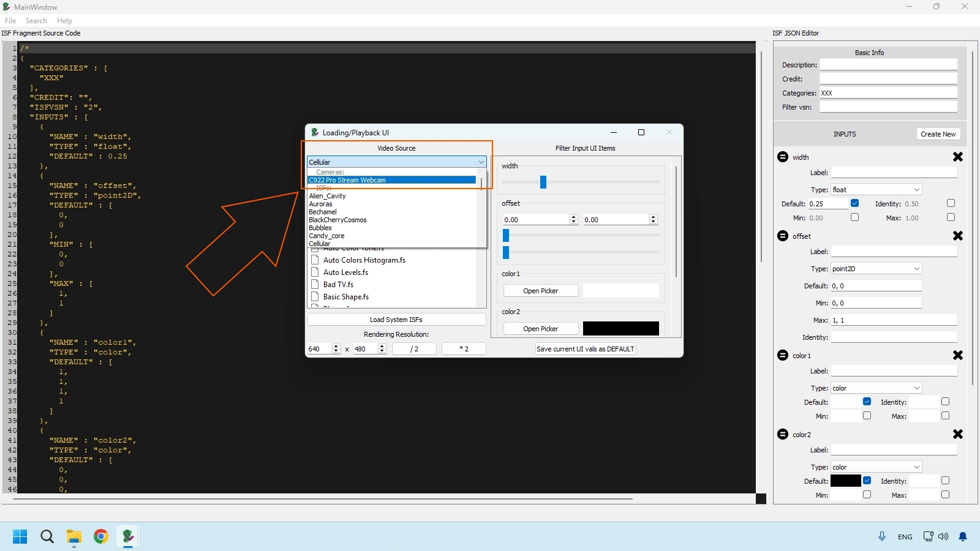Image resolution: width=980 pixels, height=551 pixels.
Task: Increase rendering width 640 stepper
Action: pyautogui.click(x=336, y=346)
